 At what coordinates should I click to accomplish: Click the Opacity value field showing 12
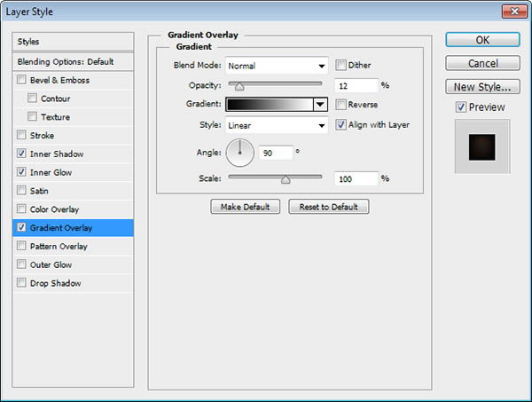pyautogui.click(x=356, y=85)
